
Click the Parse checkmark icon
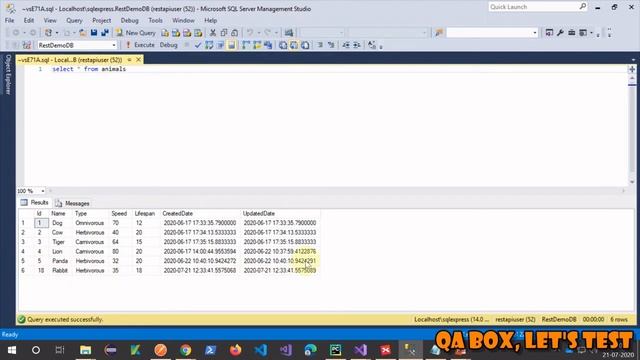click(x=198, y=45)
